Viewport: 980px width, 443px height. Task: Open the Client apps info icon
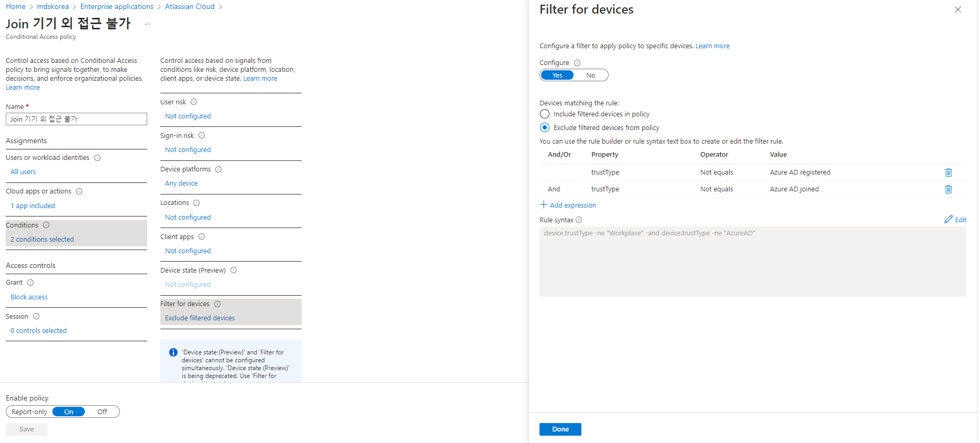pyautogui.click(x=202, y=236)
